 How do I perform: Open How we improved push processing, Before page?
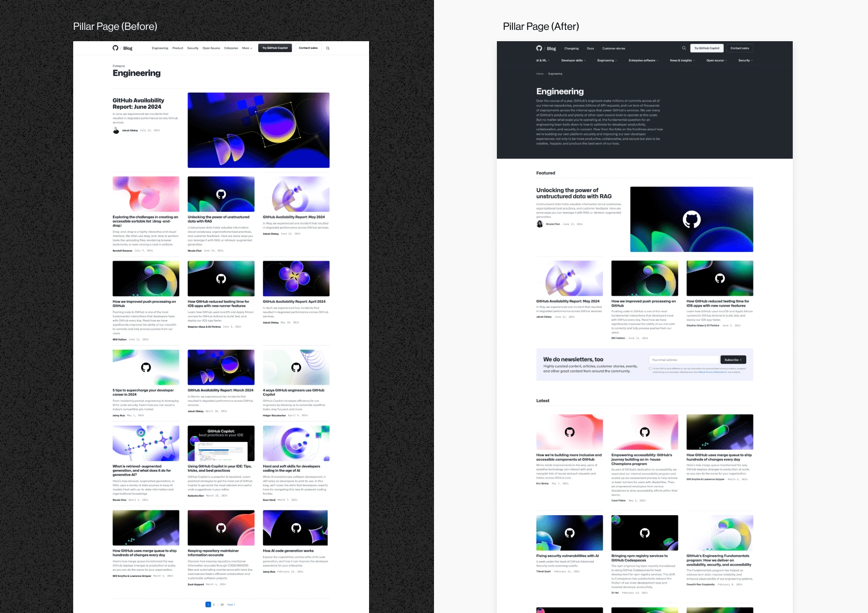coord(144,303)
